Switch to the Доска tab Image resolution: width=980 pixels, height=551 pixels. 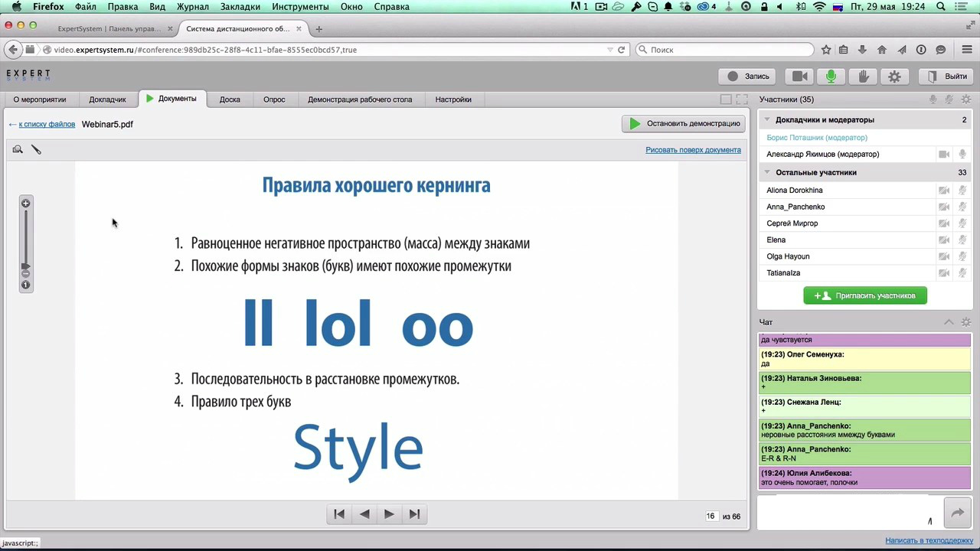click(230, 99)
